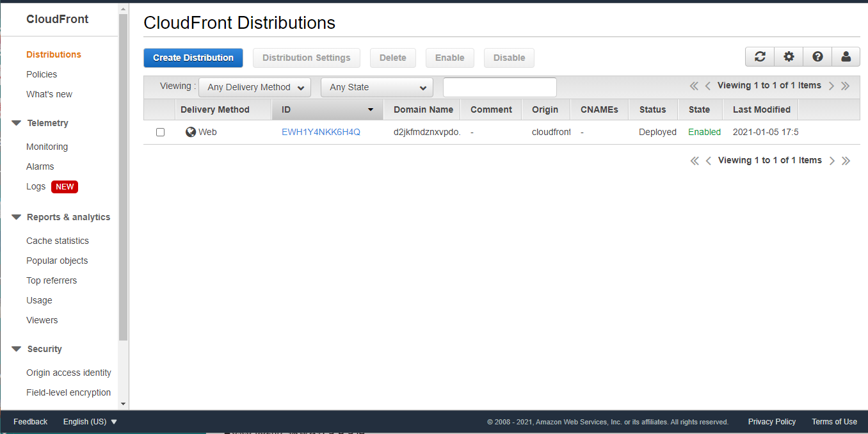Viewport: 868px width, 434px height.
Task: Open Popular objects report
Action: pos(57,261)
